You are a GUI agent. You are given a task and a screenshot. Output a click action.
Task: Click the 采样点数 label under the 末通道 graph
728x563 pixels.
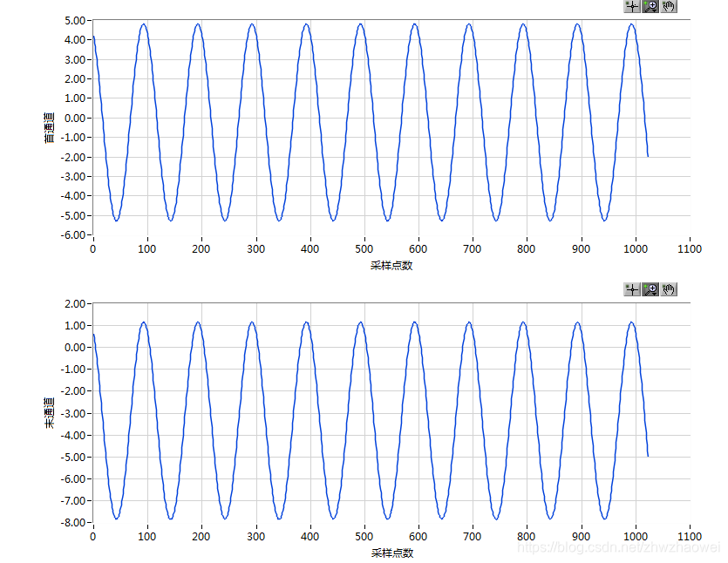[x=391, y=553]
